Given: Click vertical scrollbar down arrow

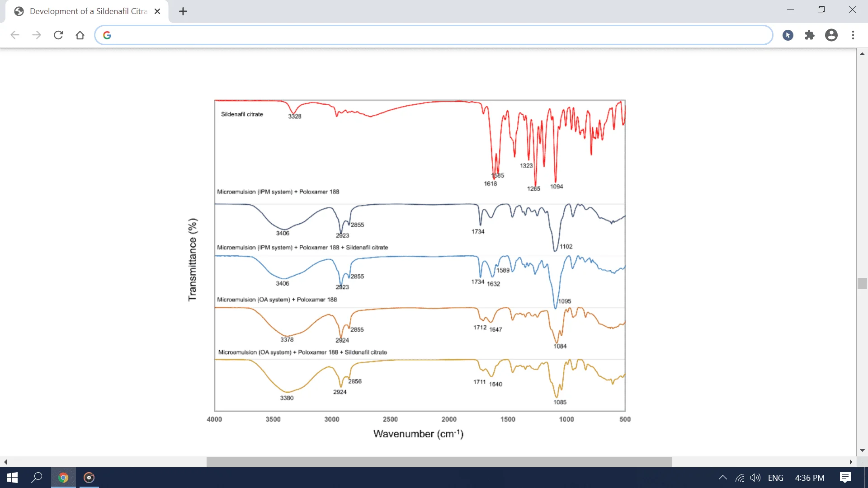Looking at the screenshot, I should tap(862, 450).
